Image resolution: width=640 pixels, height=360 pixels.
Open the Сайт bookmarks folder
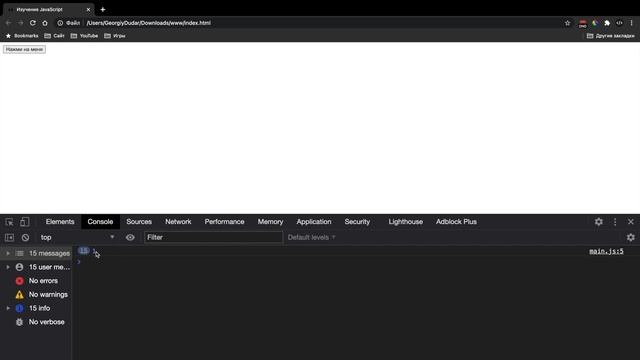pos(54,36)
